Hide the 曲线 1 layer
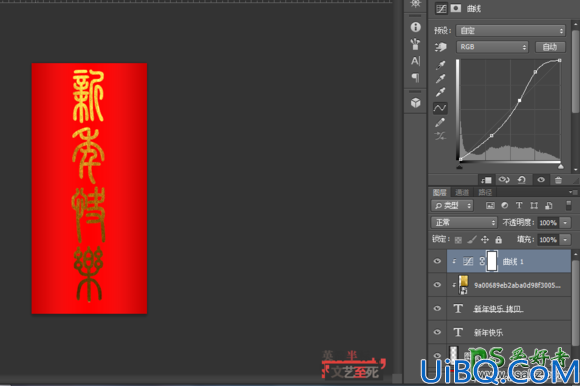This screenshot has width=580, height=386. (437, 261)
